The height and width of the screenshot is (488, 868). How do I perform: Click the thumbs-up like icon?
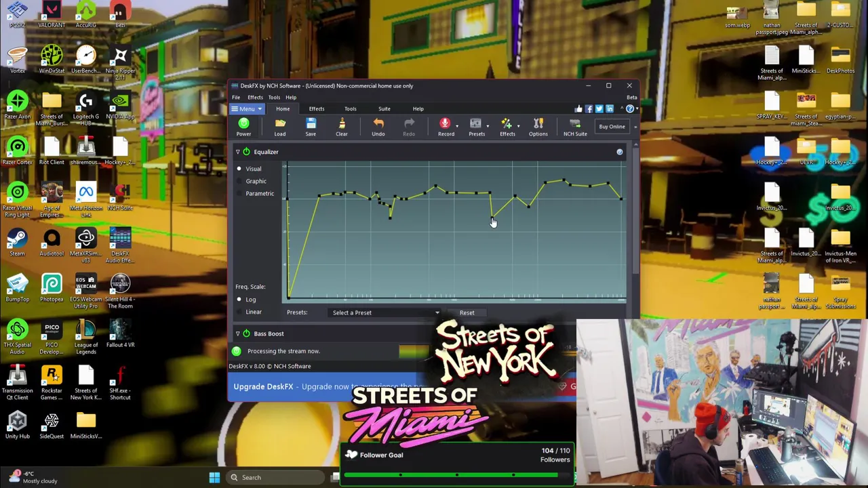[x=578, y=108]
